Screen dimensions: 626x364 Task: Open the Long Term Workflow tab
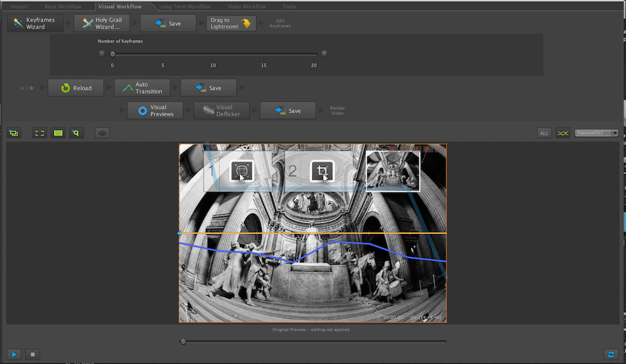point(185,6)
